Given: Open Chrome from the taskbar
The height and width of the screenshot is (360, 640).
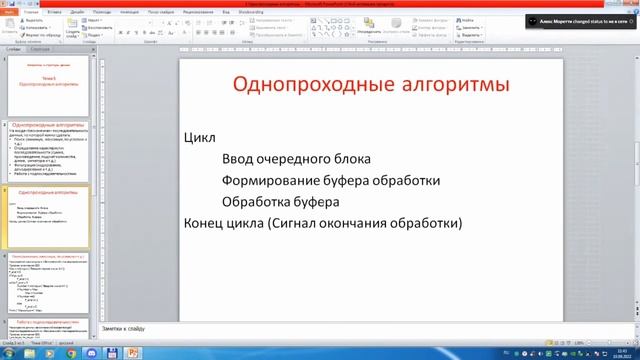Looking at the screenshot, I should [71, 353].
